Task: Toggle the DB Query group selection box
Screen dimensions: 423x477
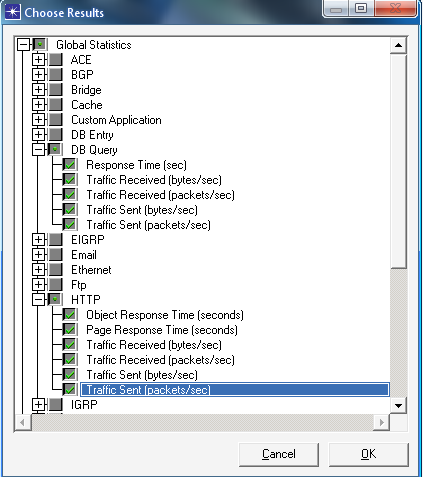Action: (x=55, y=150)
